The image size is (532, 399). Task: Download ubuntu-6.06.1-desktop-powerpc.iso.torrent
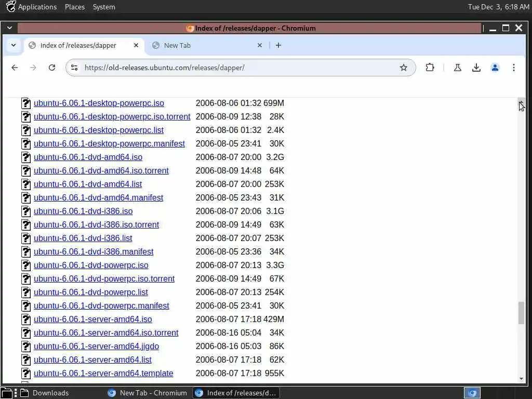[112, 117]
